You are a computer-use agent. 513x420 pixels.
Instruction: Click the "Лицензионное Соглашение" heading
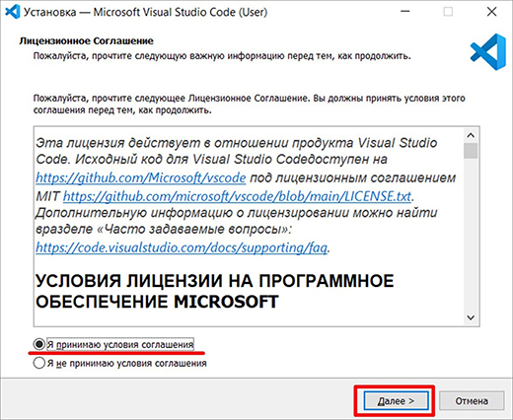(86, 41)
